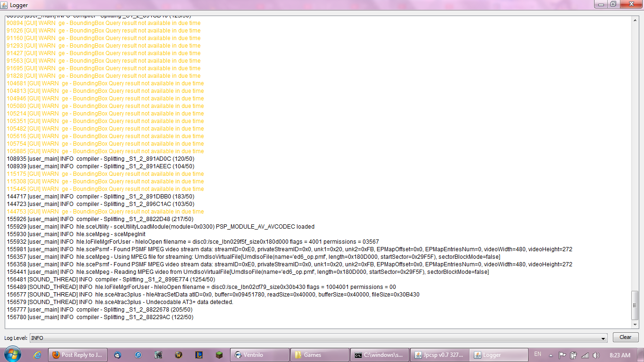Open the network signal tray icon

pos(585,355)
